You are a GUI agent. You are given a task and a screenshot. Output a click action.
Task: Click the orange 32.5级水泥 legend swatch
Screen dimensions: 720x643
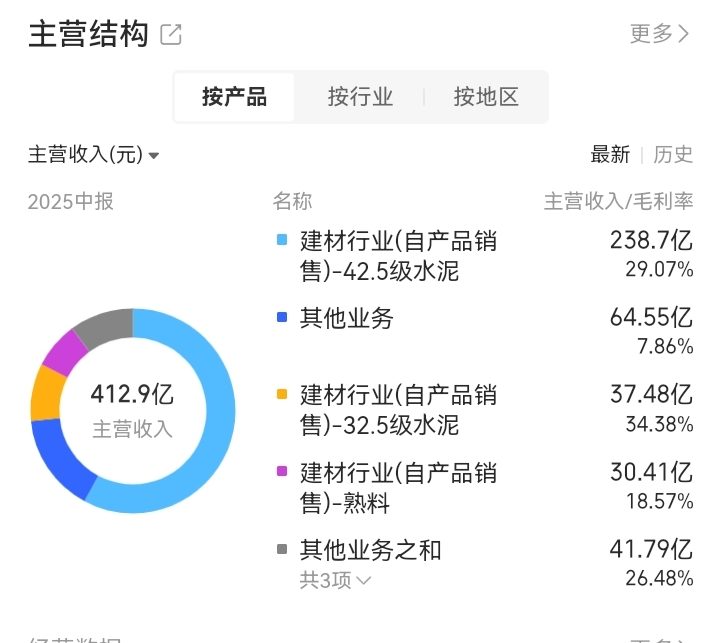(x=282, y=394)
